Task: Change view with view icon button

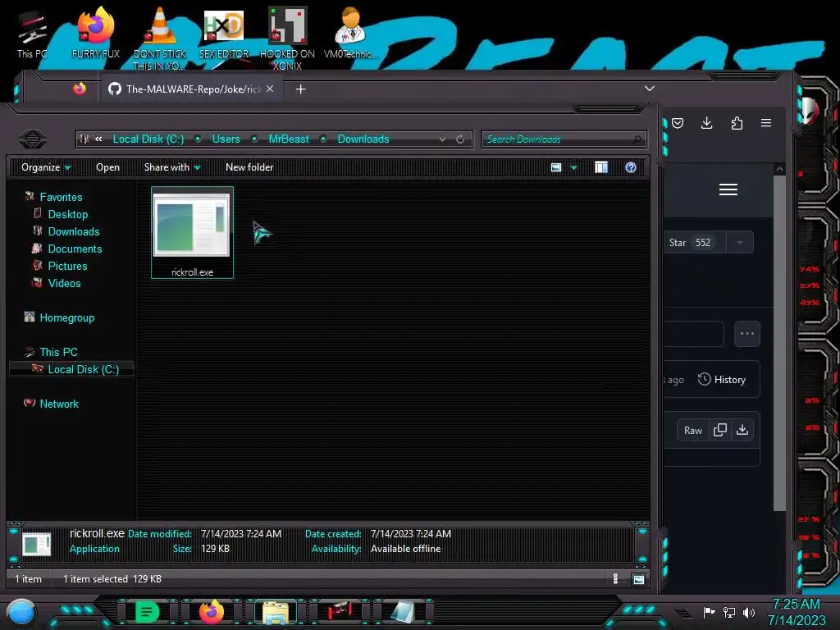Action: tap(556, 167)
